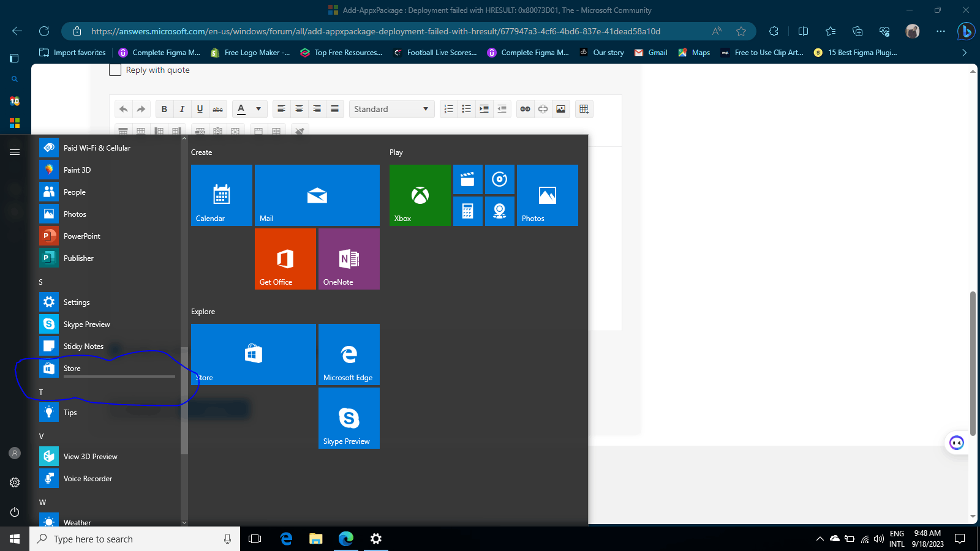Open Paint 3D from the app list
980x551 pixels.
[109, 170]
